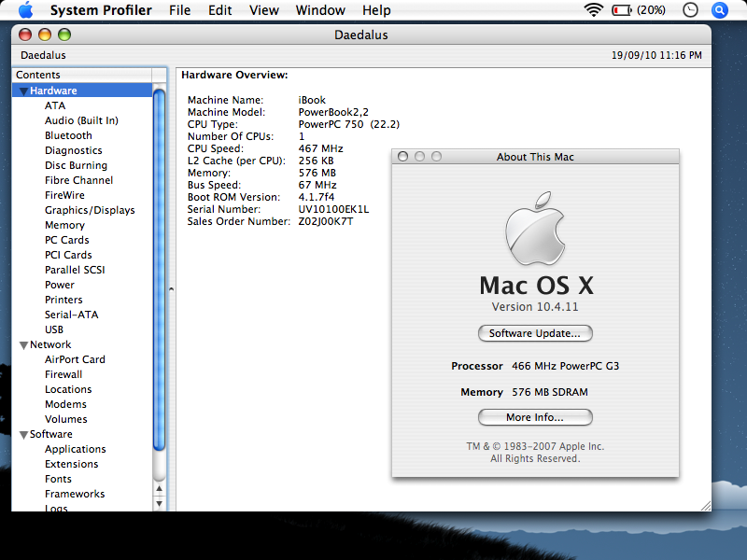Select Disc Burning item
Viewport: 747px width, 560px height.
[76, 165]
